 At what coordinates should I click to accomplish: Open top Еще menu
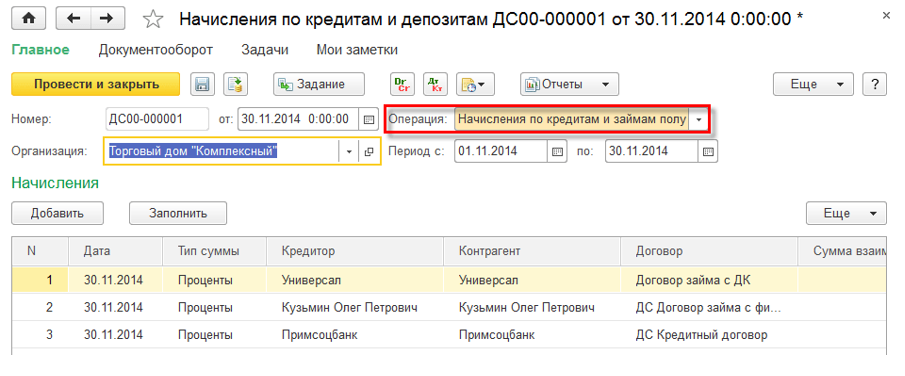(x=813, y=84)
